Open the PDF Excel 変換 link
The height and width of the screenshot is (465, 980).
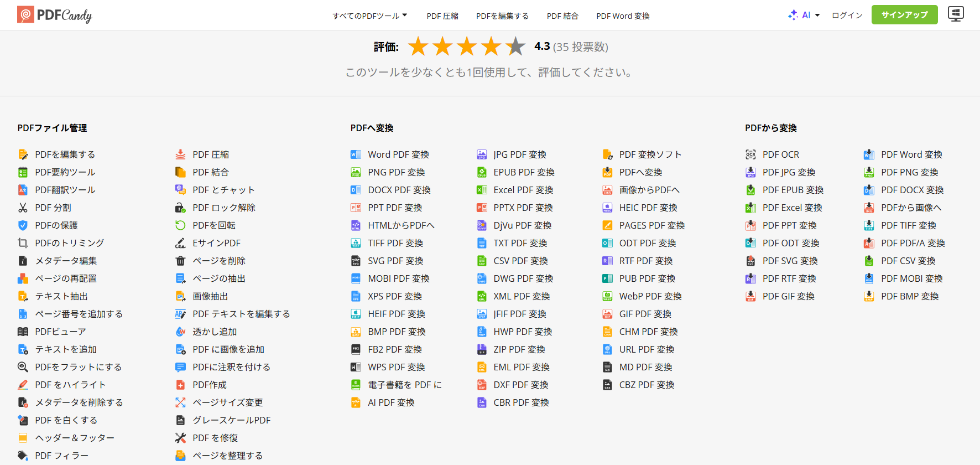coord(793,208)
